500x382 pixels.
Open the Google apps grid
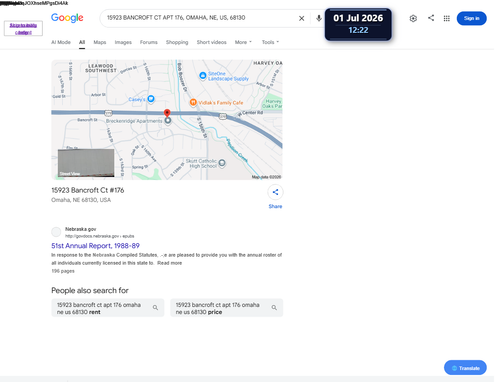(447, 18)
